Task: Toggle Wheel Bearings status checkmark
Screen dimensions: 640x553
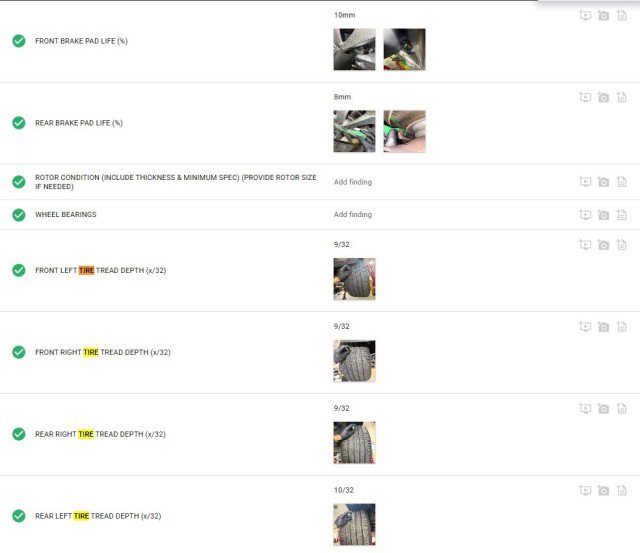Action: tap(19, 215)
